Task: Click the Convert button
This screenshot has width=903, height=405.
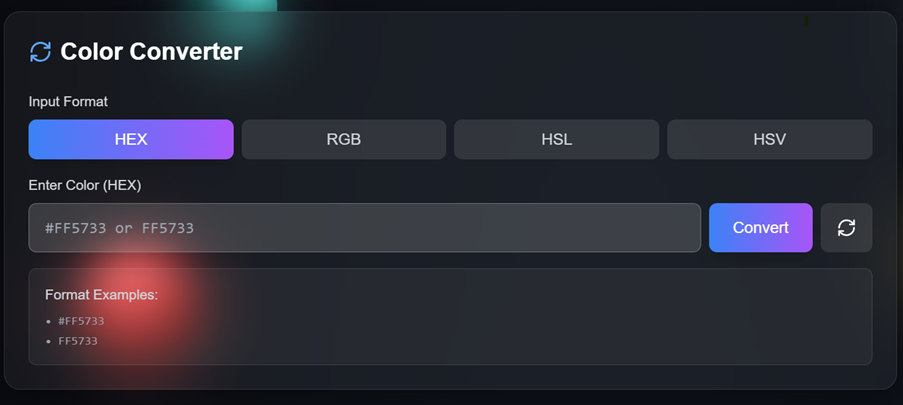Action: point(760,228)
